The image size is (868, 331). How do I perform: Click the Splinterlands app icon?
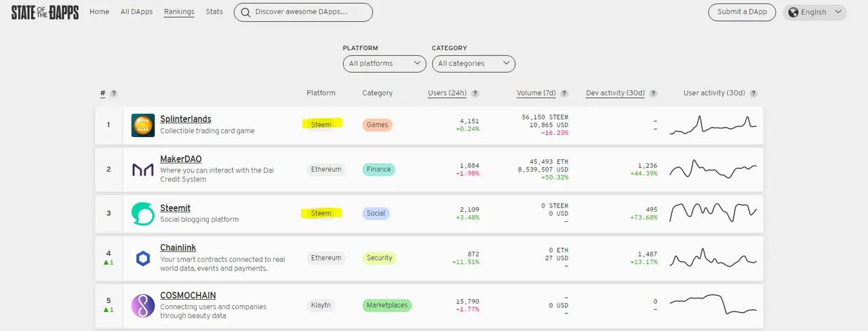pyautogui.click(x=143, y=125)
